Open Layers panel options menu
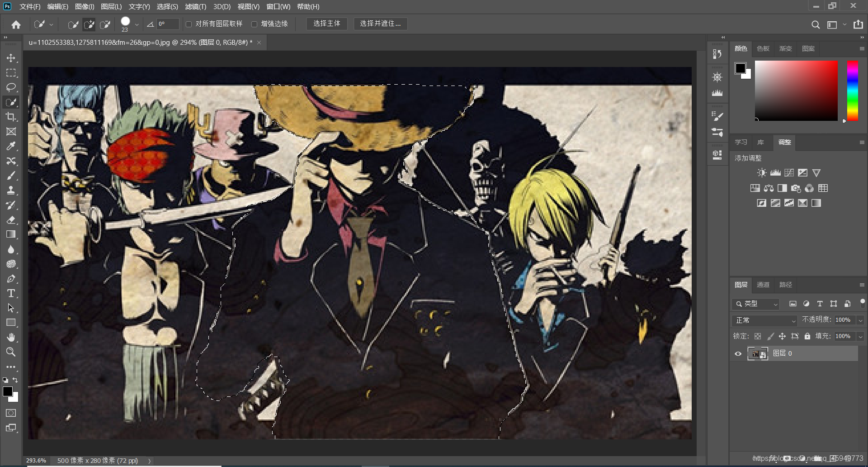Viewport: 868px width, 467px height. (862, 285)
